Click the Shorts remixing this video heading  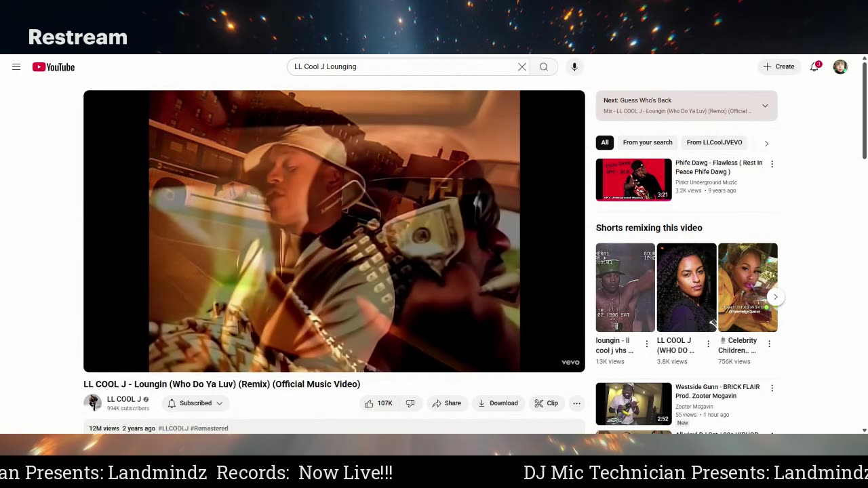(x=649, y=228)
